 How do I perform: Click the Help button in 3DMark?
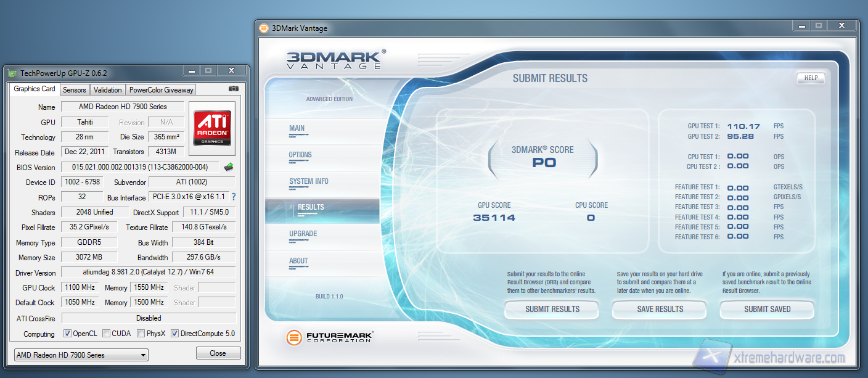coord(810,78)
